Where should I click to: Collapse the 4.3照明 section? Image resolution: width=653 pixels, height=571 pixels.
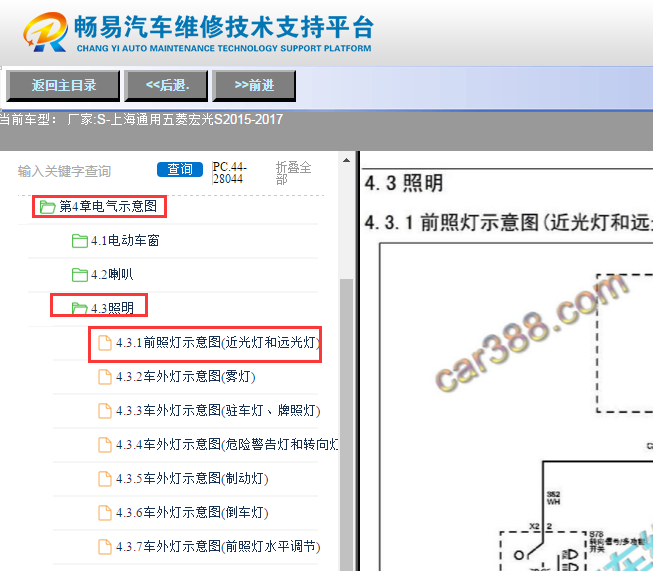(x=112, y=308)
